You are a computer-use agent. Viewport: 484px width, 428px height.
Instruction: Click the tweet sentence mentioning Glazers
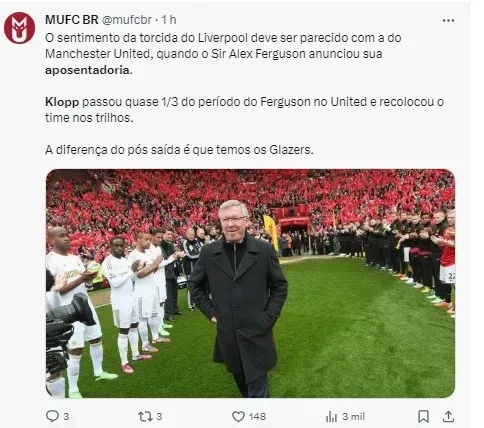(x=179, y=150)
